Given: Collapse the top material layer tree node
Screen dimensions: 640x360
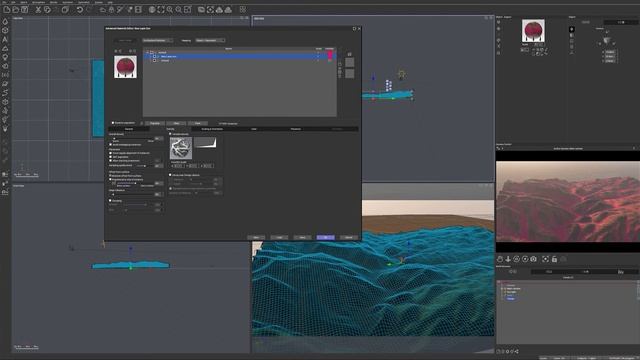Looking at the screenshot, I should (x=148, y=52).
